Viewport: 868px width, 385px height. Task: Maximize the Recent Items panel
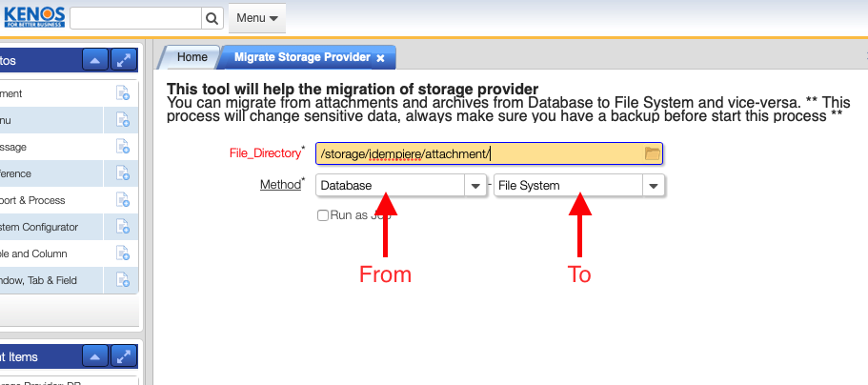point(124,356)
